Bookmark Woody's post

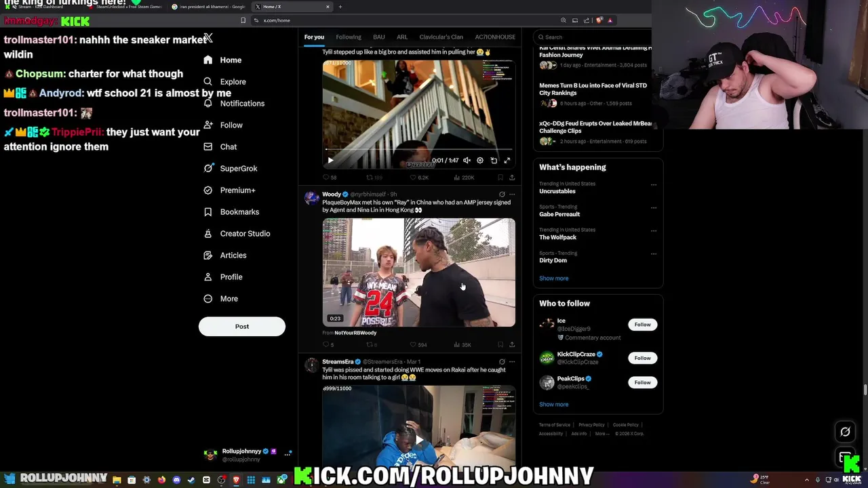(500, 345)
